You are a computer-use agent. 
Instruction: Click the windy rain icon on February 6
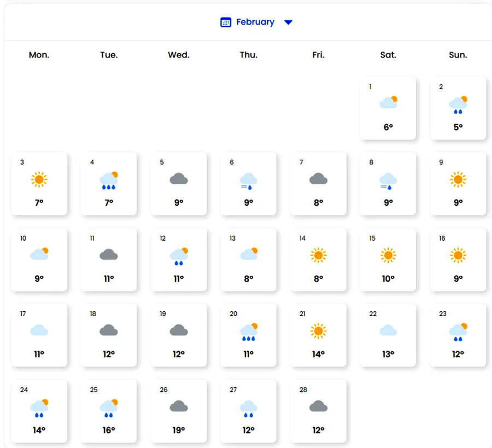[249, 180]
